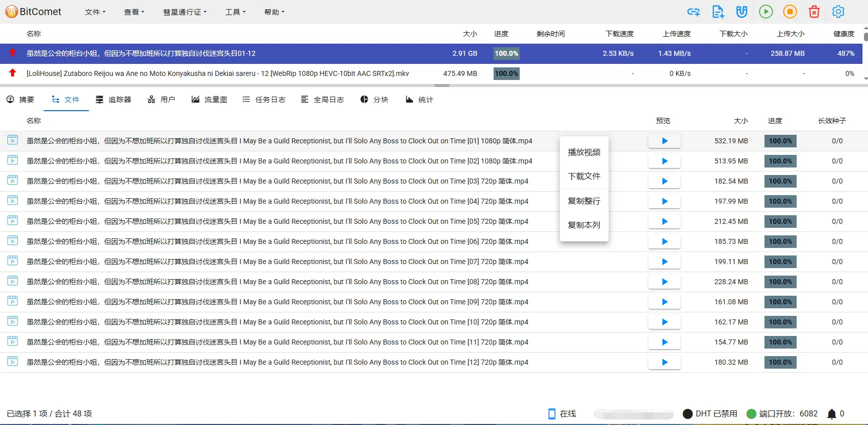Open the 彗星通行证 dropdown
Screen dimensions: 868x425
[x=184, y=12]
